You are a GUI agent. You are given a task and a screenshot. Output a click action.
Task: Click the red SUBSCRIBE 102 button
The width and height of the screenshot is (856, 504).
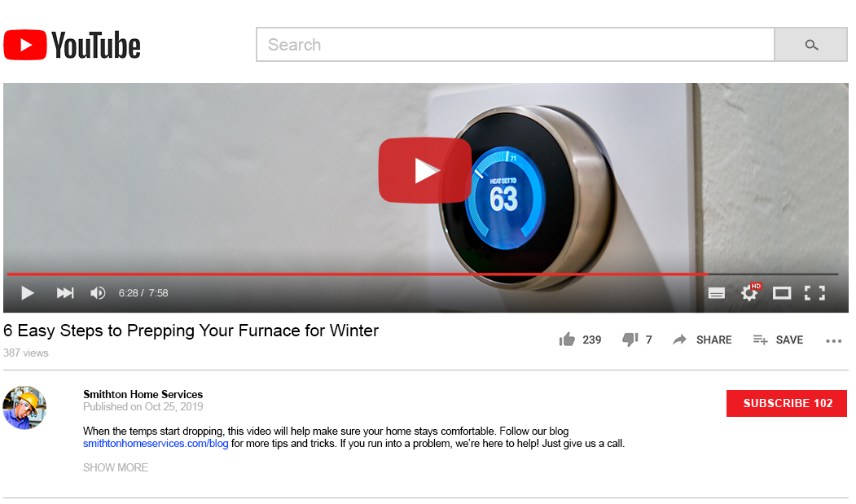(787, 403)
